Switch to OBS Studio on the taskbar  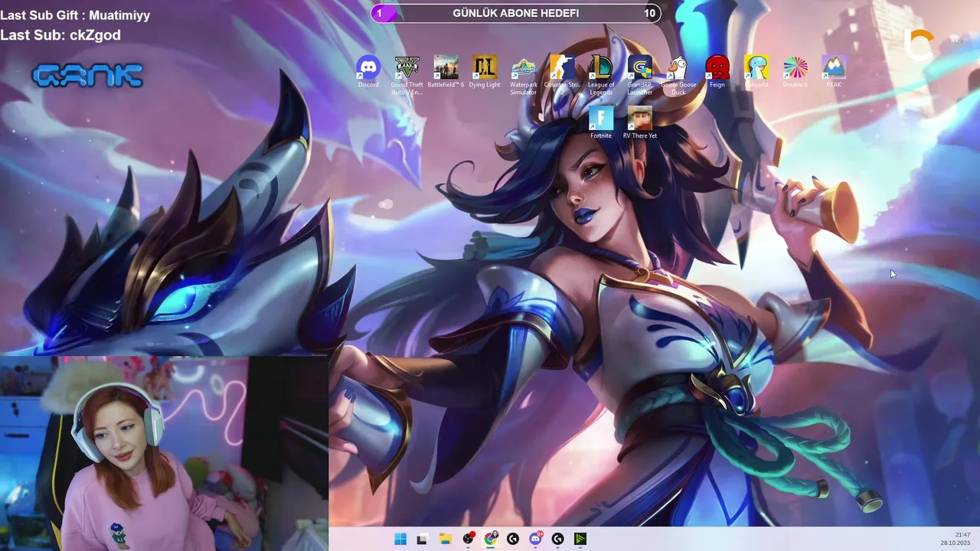click(x=468, y=539)
